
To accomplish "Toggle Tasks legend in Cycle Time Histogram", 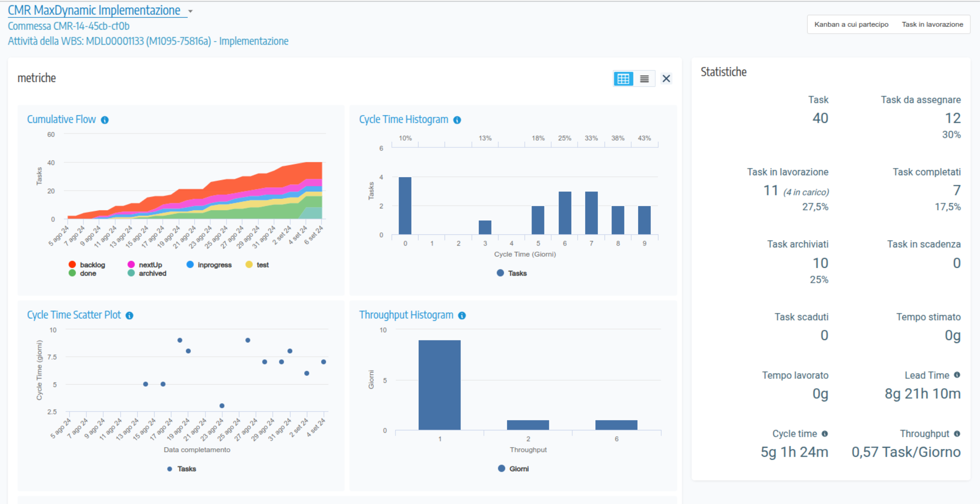I will [x=512, y=273].
